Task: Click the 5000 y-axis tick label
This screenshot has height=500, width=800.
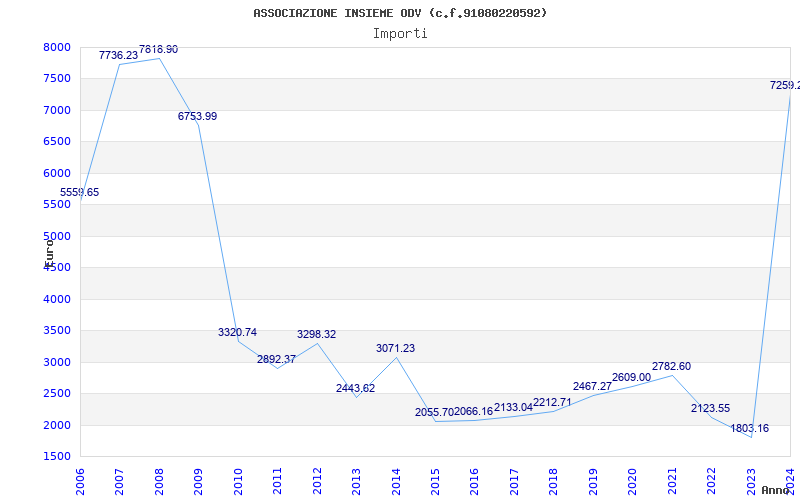Action: tap(57, 236)
